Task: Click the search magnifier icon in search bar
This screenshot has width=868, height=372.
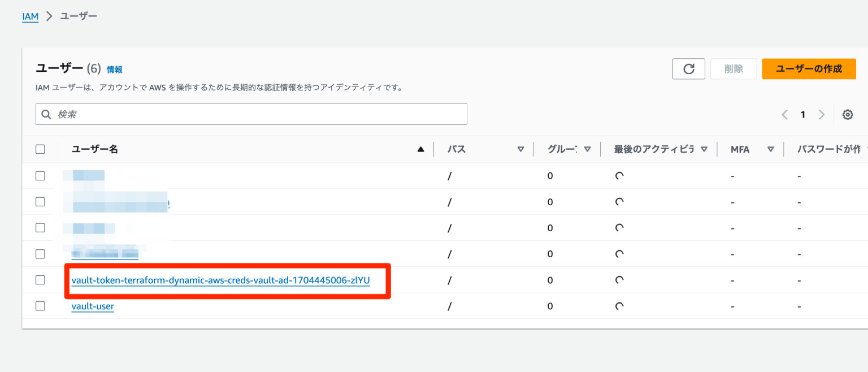Action: click(x=46, y=114)
